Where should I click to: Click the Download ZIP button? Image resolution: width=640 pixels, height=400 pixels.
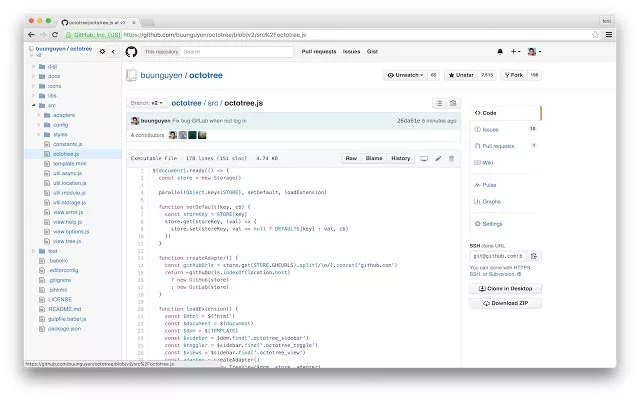pos(505,303)
